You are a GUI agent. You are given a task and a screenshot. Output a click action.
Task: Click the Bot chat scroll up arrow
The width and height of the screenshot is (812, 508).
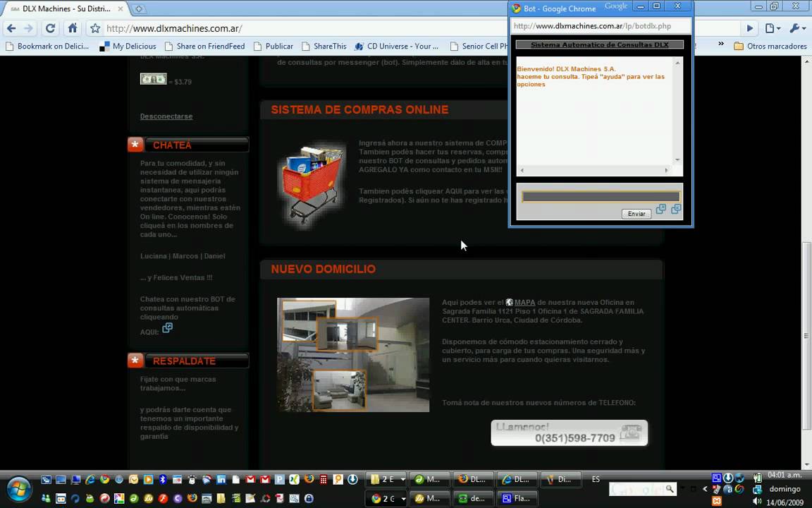(677, 63)
